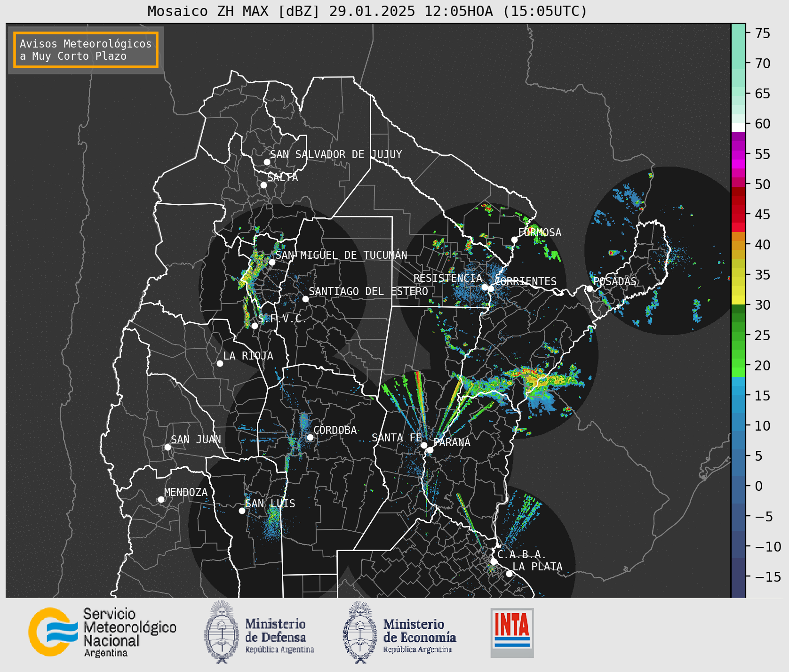Click the 75 dBZ label on colorbar
Screen dimensions: 789x672
click(763, 33)
